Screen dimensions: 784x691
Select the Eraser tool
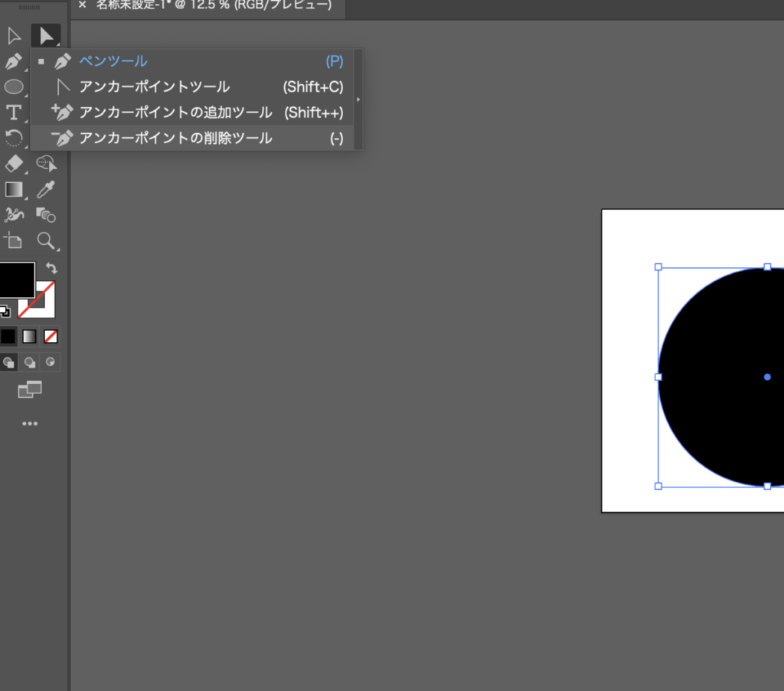[14, 164]
